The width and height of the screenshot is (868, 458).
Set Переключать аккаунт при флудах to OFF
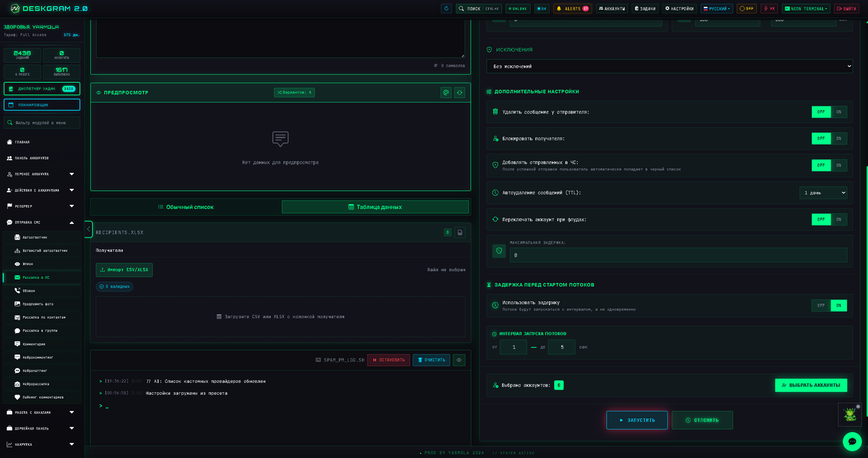(x=821, y=219)
